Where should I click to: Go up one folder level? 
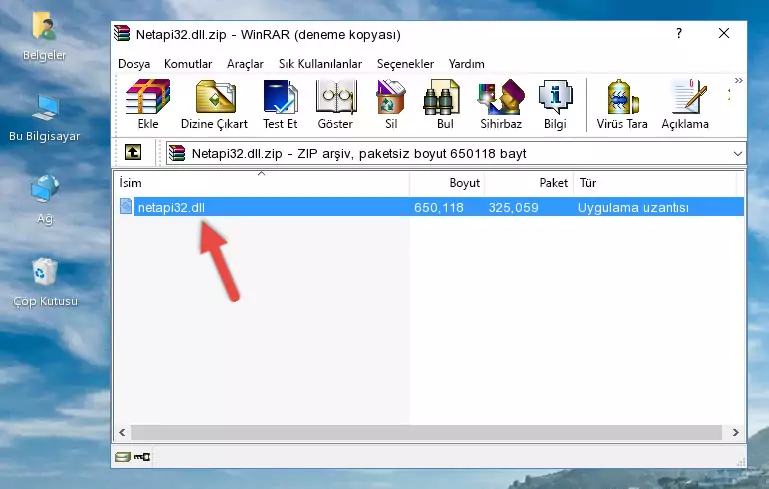(133, 152)
